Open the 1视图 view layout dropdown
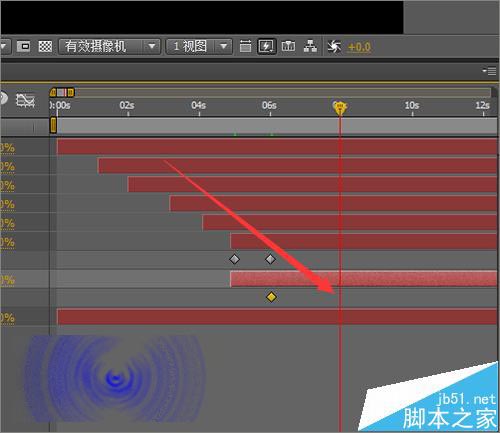 pos(199,46)
